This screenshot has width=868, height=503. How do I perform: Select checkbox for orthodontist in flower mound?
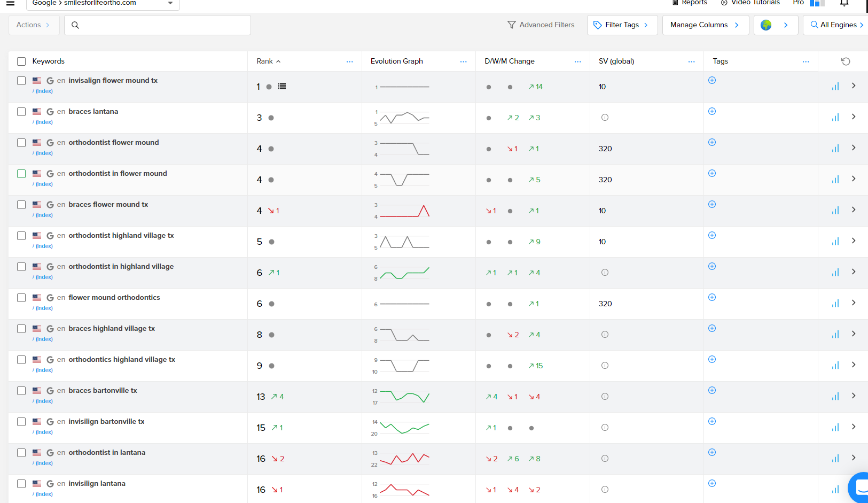point(21,174)
